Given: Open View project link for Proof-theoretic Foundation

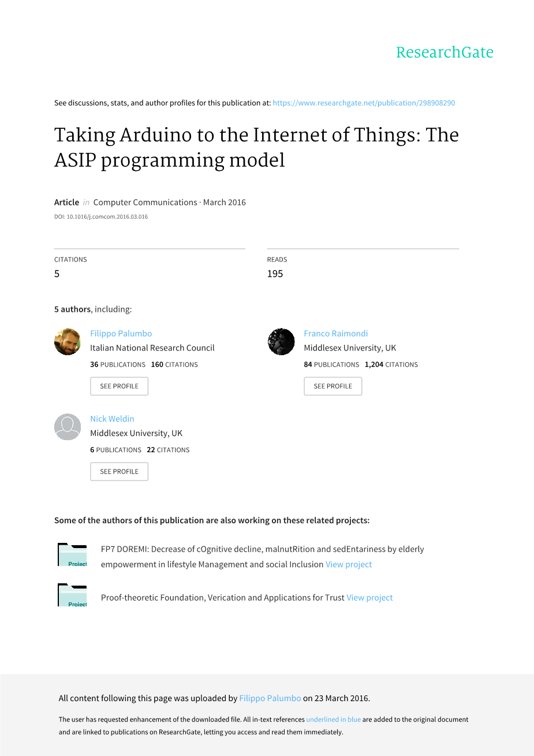Looking at the screenshot, I should point(369,598).
